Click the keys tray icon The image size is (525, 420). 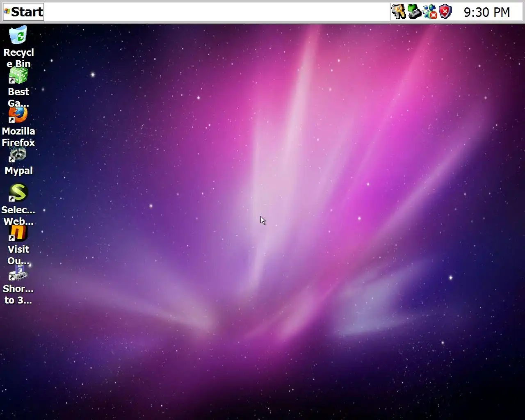pyautogui.click(x=398, y=12)
